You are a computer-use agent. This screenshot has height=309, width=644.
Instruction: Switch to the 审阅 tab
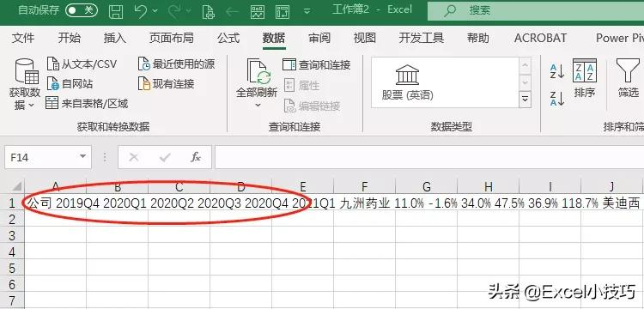pos(319,38)
